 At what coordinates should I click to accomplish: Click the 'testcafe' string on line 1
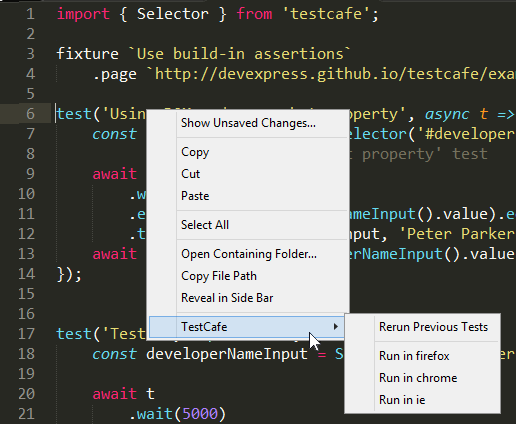[x=326, y=14]
